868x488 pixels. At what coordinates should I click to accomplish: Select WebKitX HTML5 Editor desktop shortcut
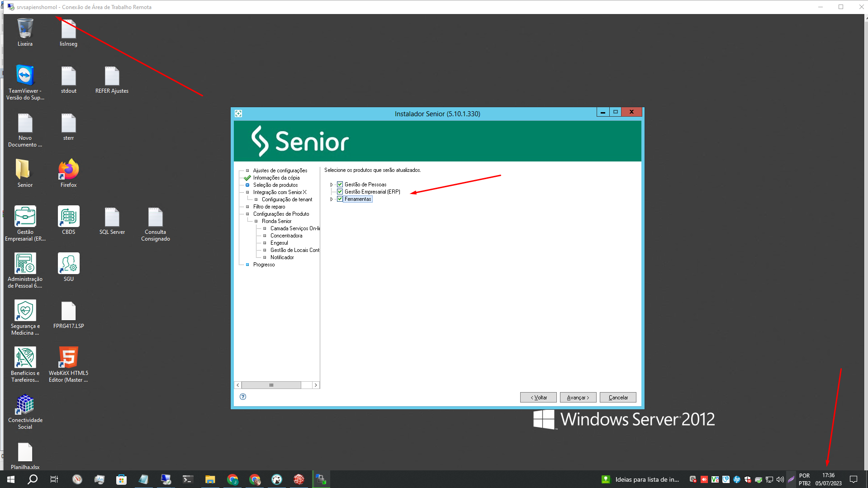[x=68, y=365]
